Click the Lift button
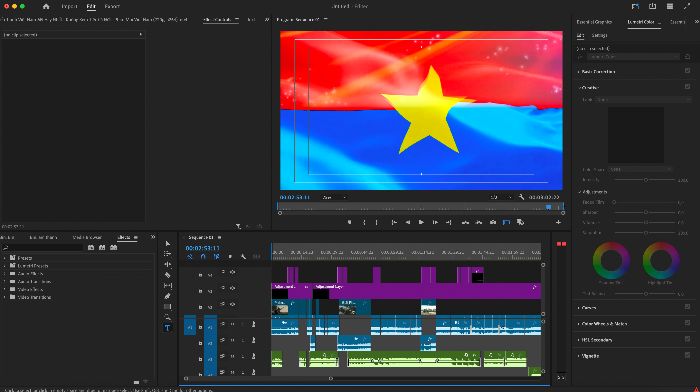 (x=465, y=222)
